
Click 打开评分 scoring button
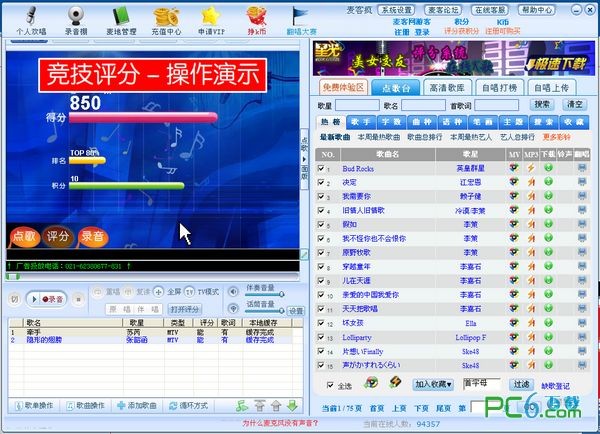click(185, 309)
